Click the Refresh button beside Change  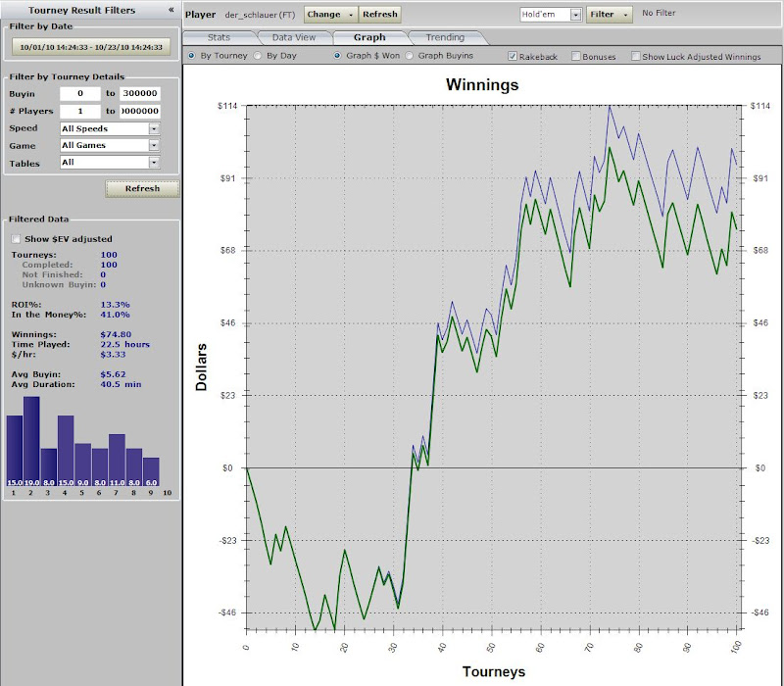coord(379,15)
